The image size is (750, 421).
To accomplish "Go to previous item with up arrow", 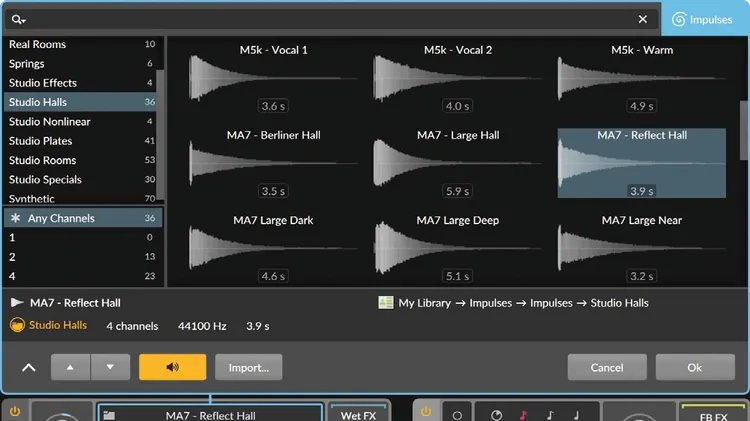I will 70,367.
